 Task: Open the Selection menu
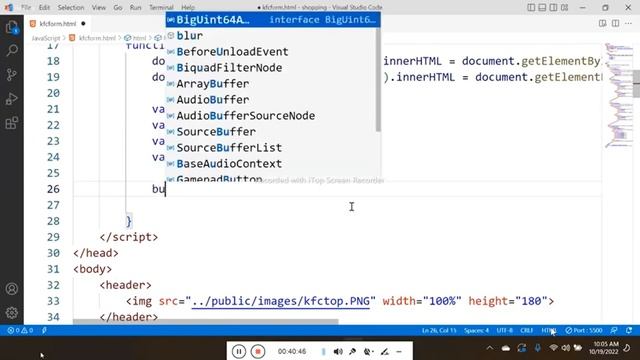(71, 7)
